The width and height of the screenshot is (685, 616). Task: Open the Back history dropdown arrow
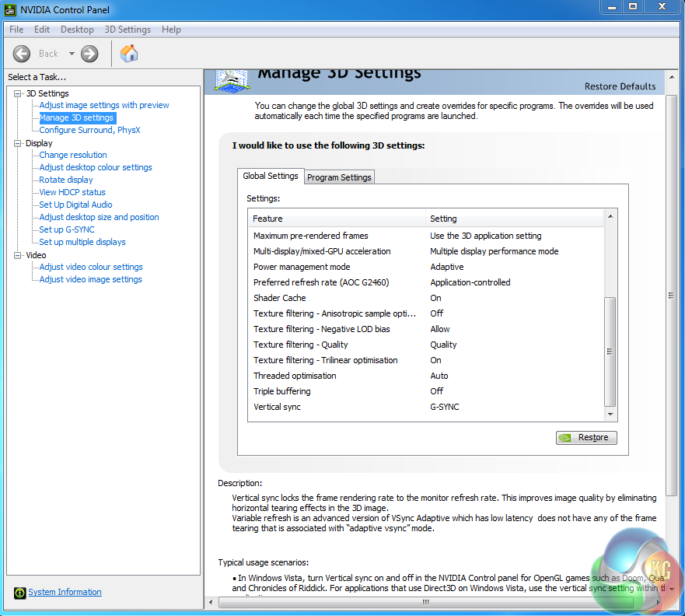[x=72, y=54]
